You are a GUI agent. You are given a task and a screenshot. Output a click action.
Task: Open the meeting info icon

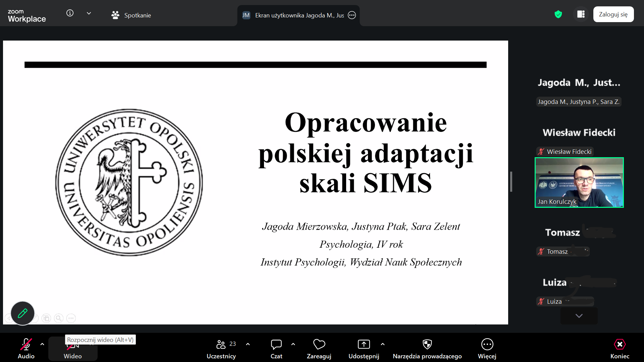pyautogui.click(x=70, y=13)
